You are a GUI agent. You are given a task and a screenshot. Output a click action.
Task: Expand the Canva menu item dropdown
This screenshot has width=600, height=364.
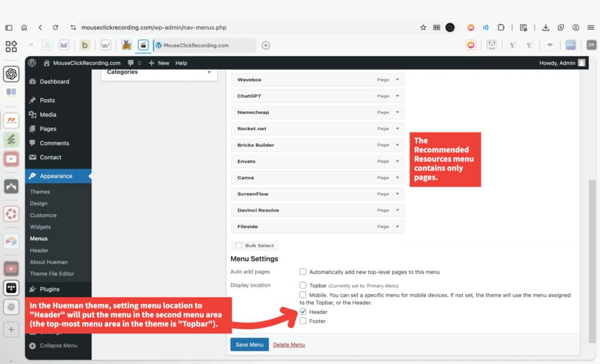397,177
